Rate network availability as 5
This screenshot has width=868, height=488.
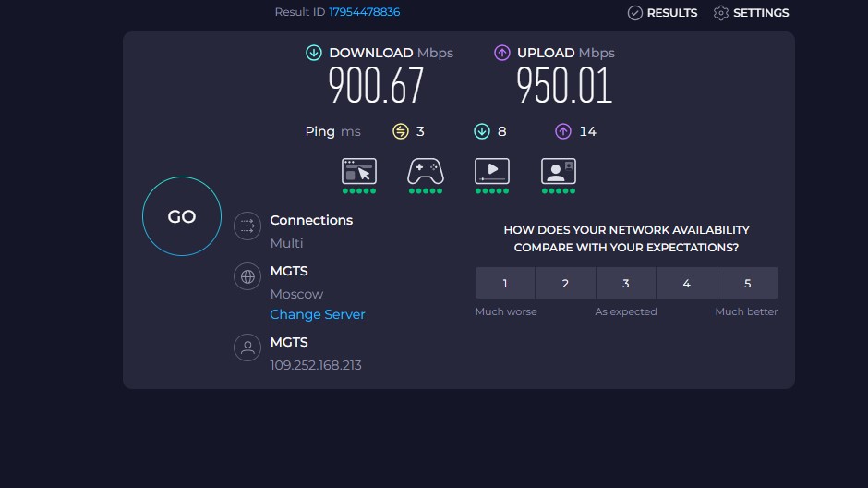[747, 283]
